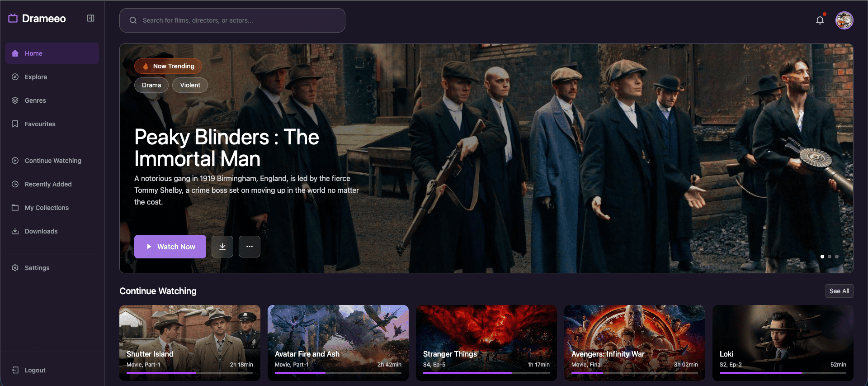Select the Violent genre tag
The width and height of the screenshot is (868, 386).
click(x=190, y=85)
